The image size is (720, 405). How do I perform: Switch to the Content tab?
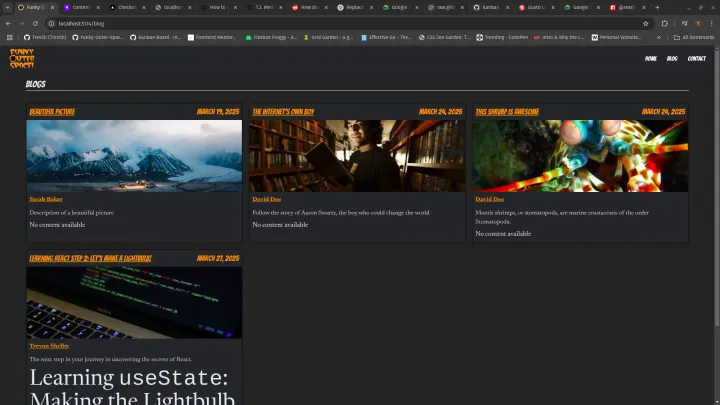click(x=81, y=7)
